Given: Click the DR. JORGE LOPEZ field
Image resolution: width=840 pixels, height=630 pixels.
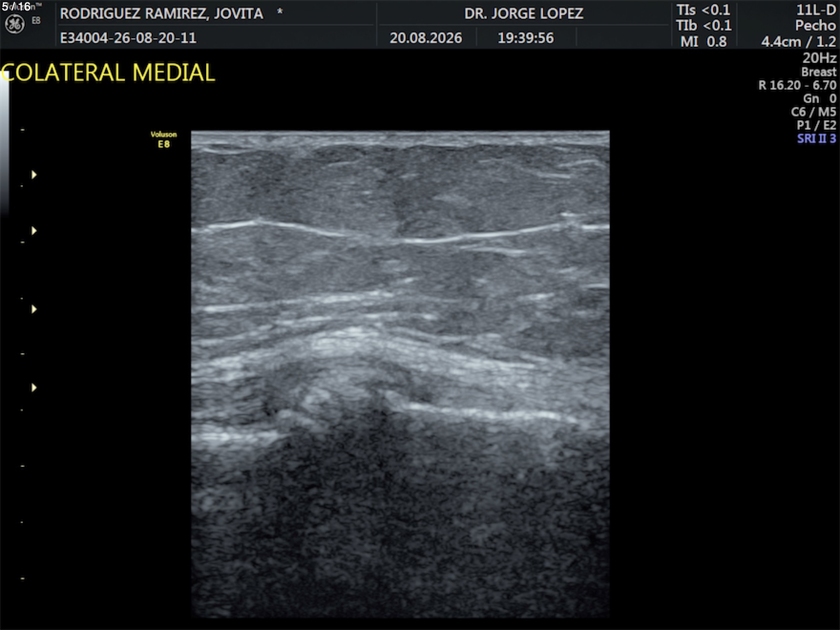Looking at the screenshot, I should click(x=524, y=13).
